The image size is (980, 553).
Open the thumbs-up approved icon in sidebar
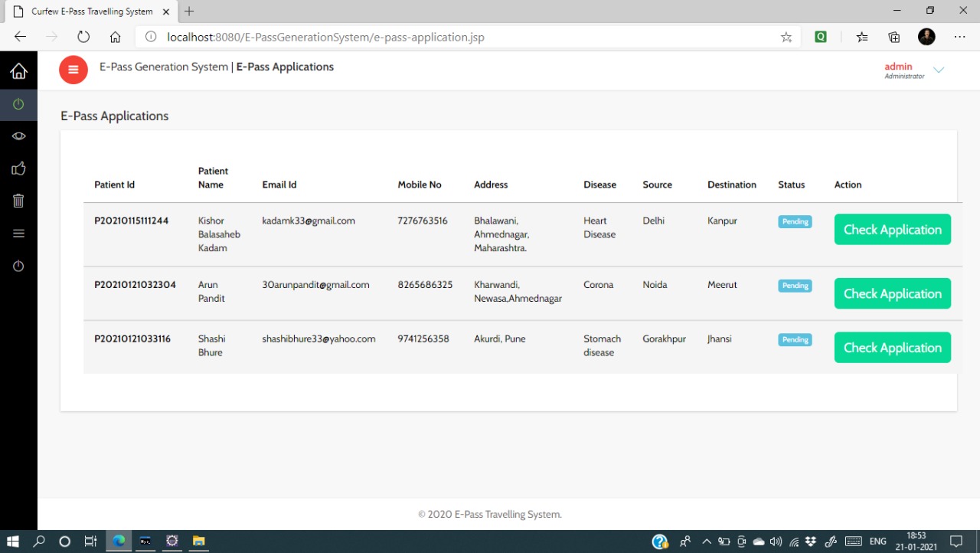(18, 169)
